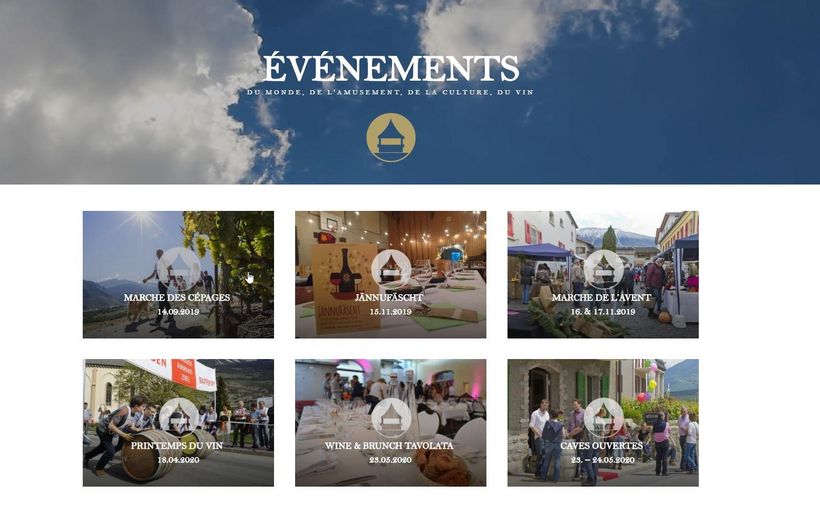820x513 pixels.
Task: Select the 23.05.2020 event date
Action: pyautogui.click(x=391, y=460)
